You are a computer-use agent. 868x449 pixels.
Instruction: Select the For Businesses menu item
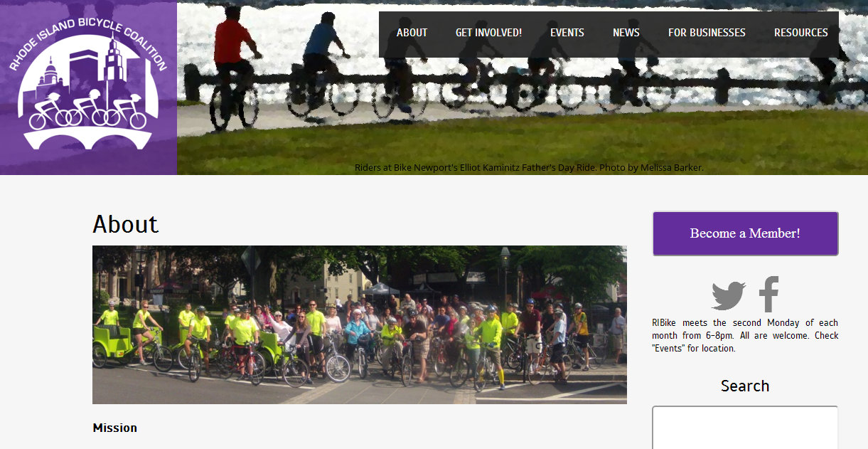click(707, 33)
